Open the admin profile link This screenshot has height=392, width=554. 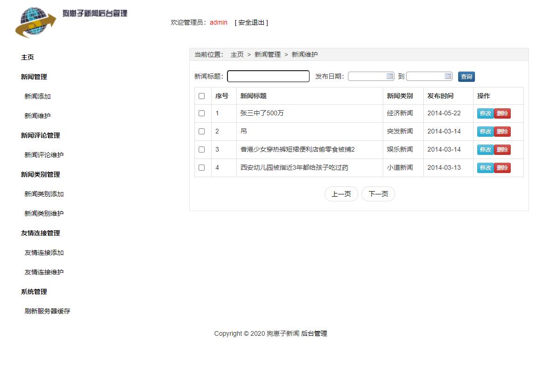(218, 22)
